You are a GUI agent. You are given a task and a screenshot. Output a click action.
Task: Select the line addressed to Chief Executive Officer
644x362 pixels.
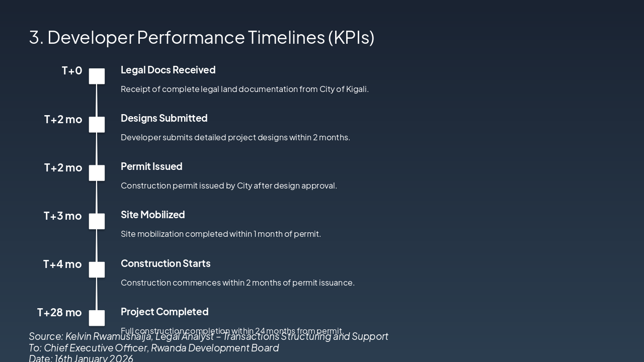coord(153,348)
